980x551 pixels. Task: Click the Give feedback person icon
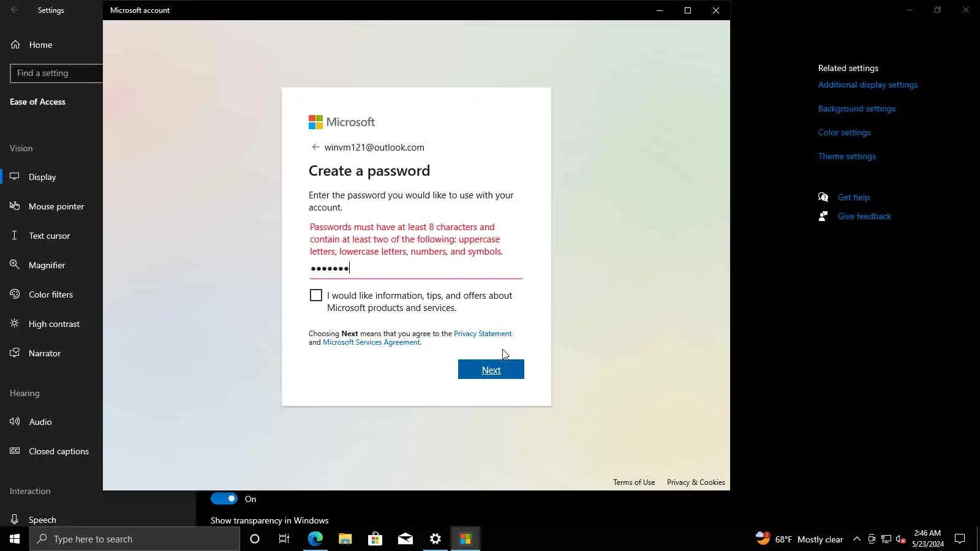[x=823, y=216]
